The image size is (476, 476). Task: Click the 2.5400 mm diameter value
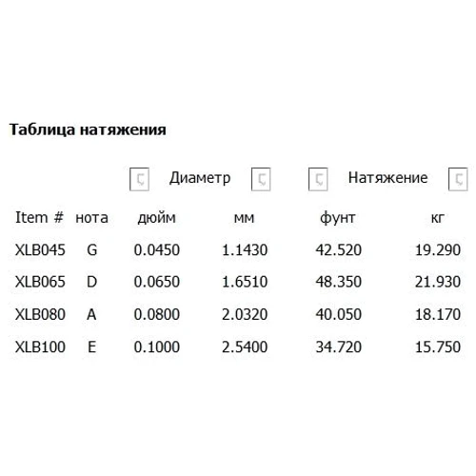[x=245, y=347]
